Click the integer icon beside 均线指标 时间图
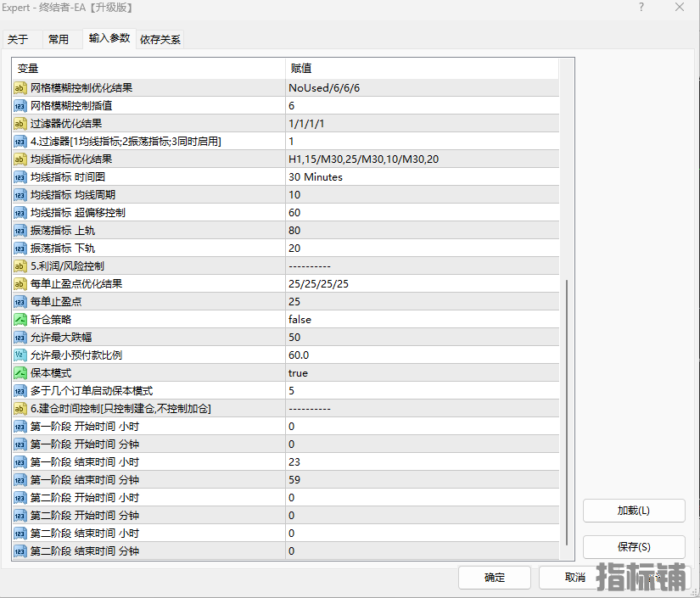Image resolution: width=700 pixels, height=598 pixels. pos(20,177)
